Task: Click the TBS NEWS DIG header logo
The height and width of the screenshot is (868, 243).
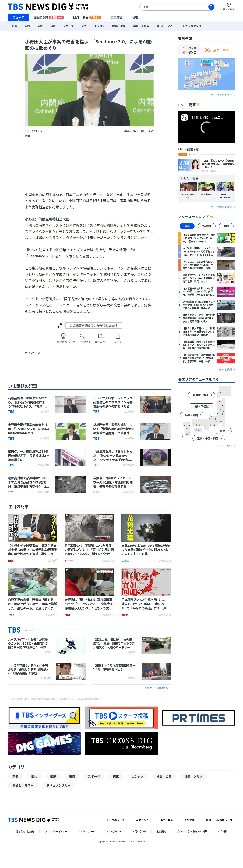Action: [48, 7]
